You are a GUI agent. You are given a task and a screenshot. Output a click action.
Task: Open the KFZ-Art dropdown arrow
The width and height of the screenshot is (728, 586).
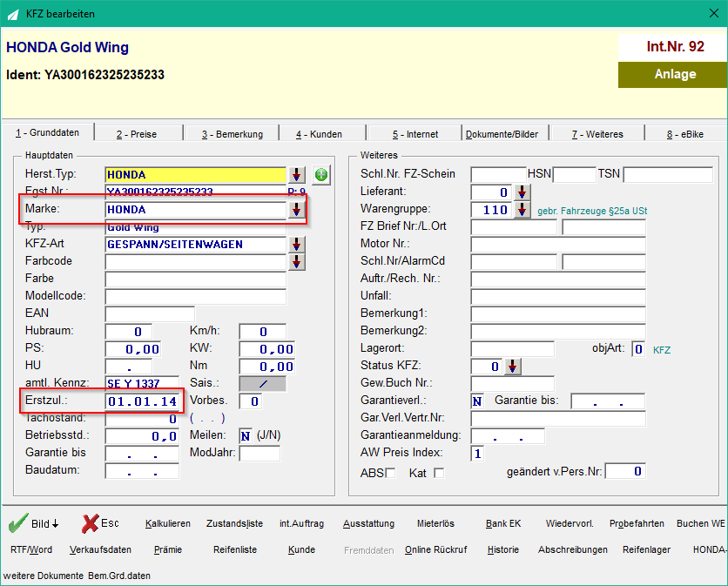pos(296,245)
